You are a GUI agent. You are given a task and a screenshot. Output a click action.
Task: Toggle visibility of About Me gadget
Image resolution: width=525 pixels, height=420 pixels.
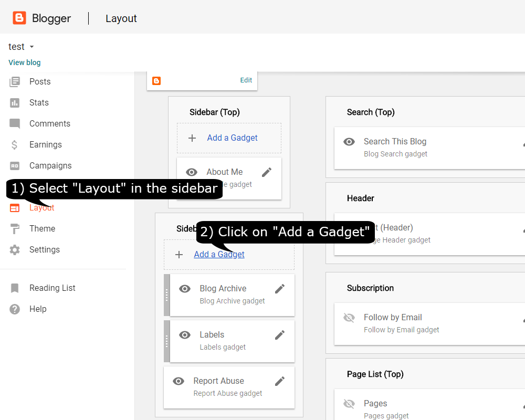192,172
